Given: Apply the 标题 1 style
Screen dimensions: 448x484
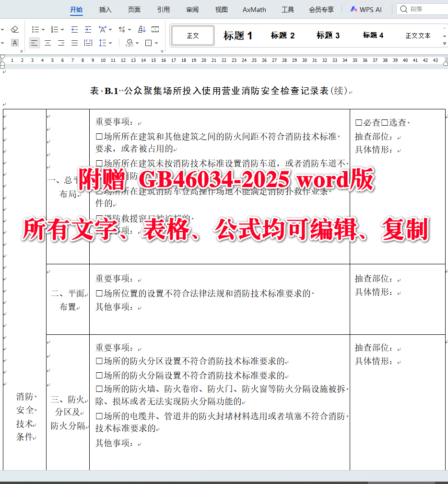Looking at the screenshot, I should pyautogui.click(x=238, y=35).
